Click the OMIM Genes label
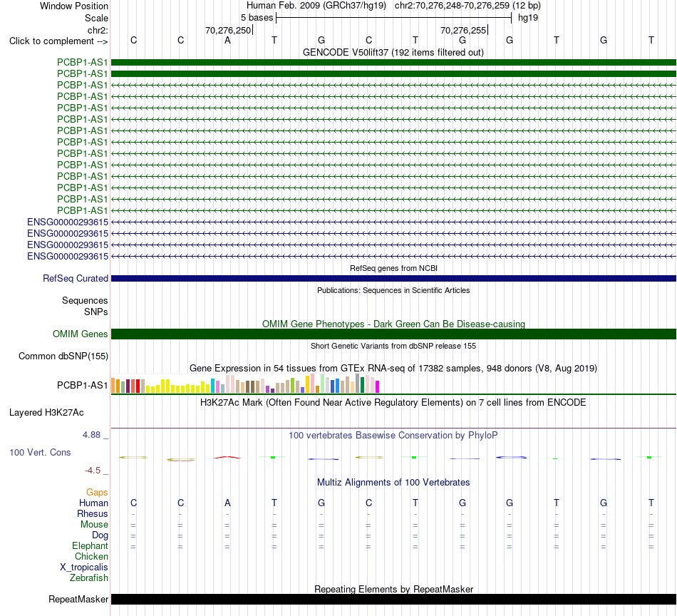 click(80, 334)
